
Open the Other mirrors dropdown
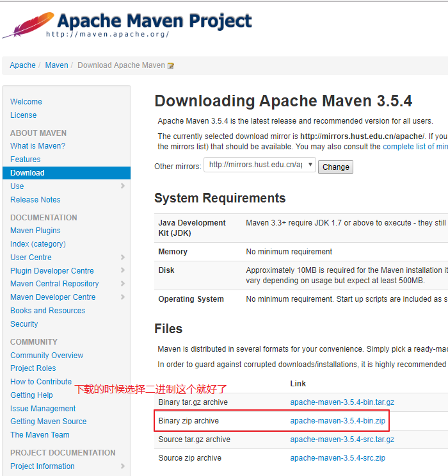tap(260, 165)
